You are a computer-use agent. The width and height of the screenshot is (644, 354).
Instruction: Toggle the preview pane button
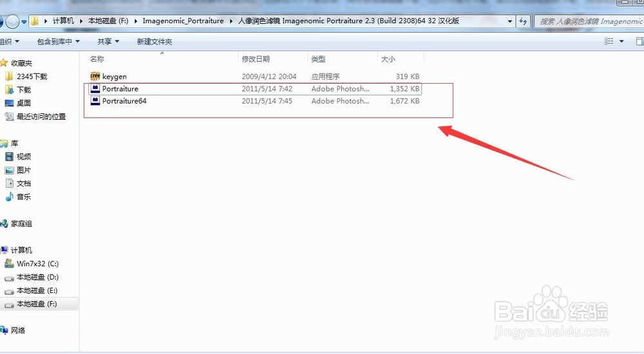click(x=639, y=41)
